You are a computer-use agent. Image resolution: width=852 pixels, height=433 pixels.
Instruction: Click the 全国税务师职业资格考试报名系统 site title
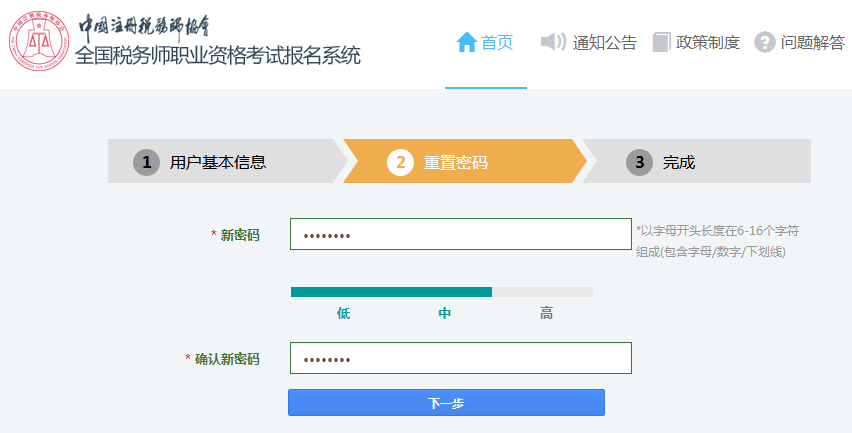coord(218,56)
